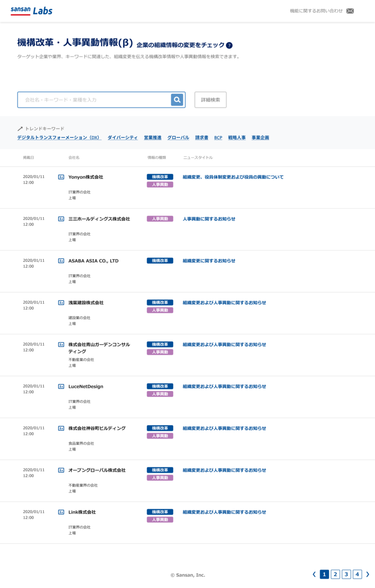Click the 人事異動 tag on the 三三ホールディングス row
This screenshot has height=588, width=375.
pyautogui.click(x=160, y=219)
